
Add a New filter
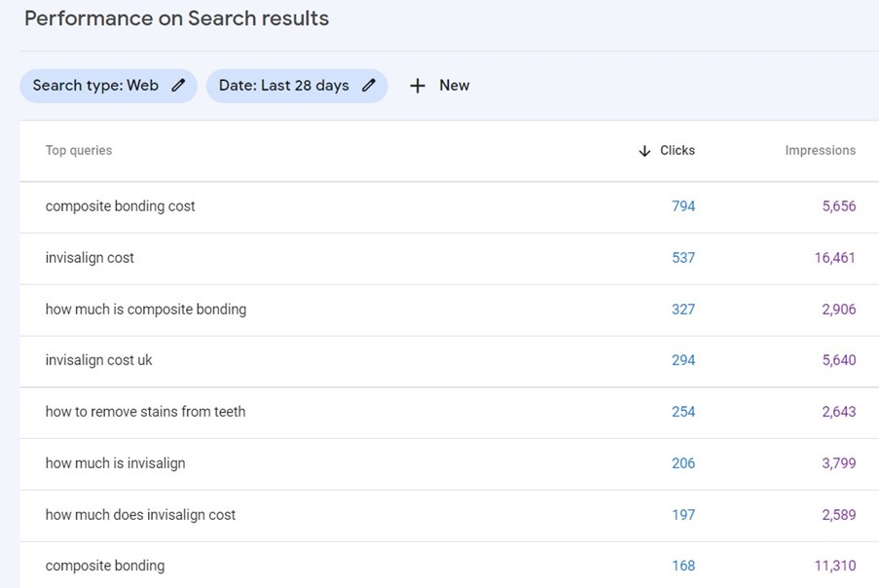coord(438,85)
